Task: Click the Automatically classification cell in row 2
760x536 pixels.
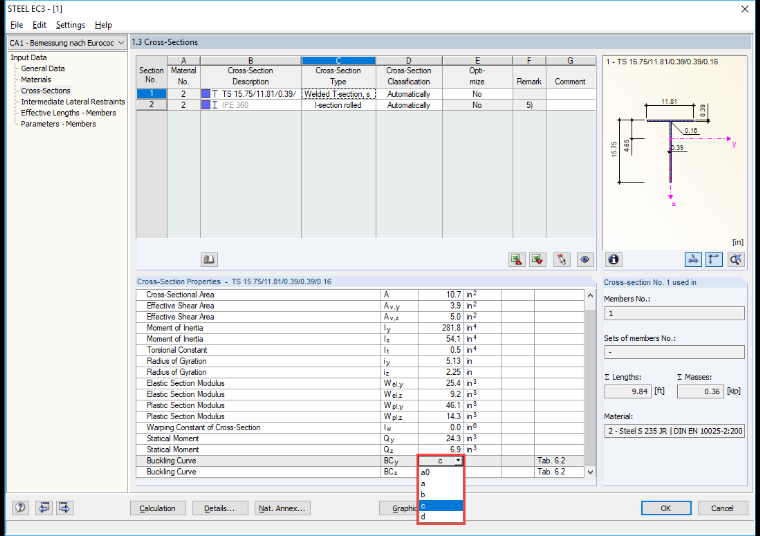Action: 409,105
